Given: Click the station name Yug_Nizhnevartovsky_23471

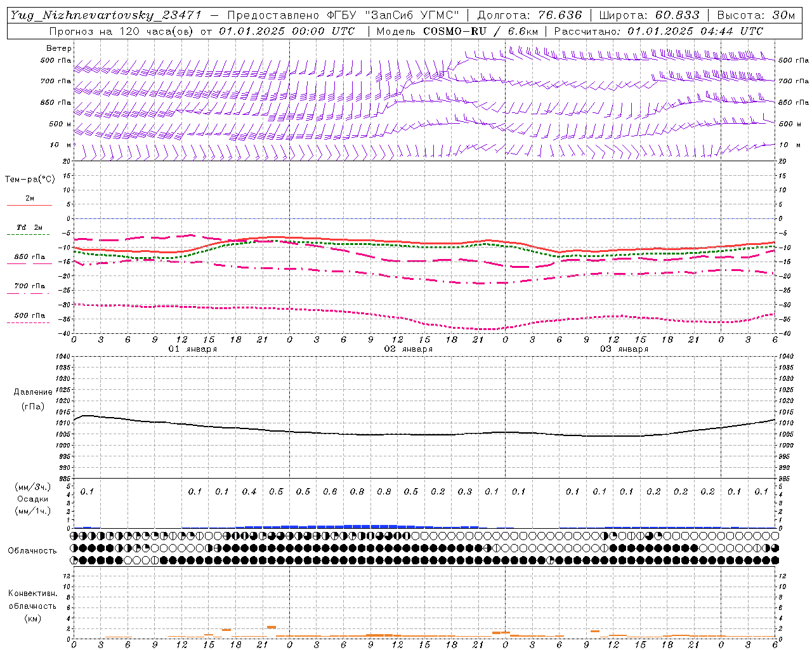Looking at the screenshot, I should tap(106, 15).
